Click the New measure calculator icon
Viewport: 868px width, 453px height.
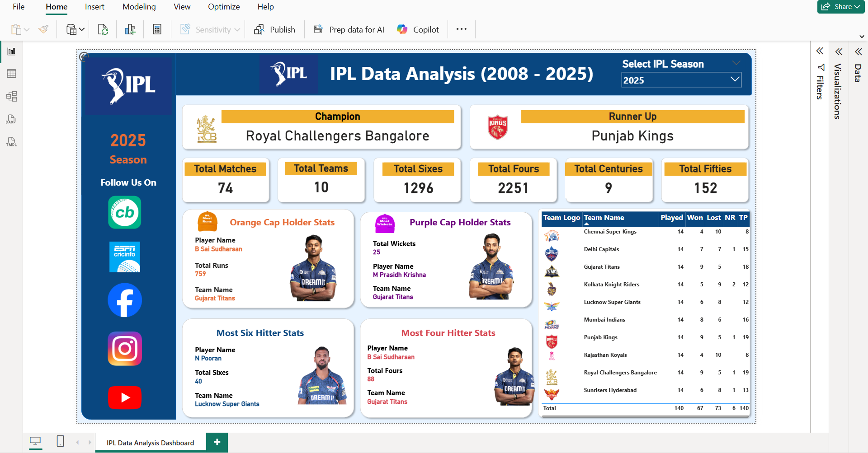coord(157,29)
